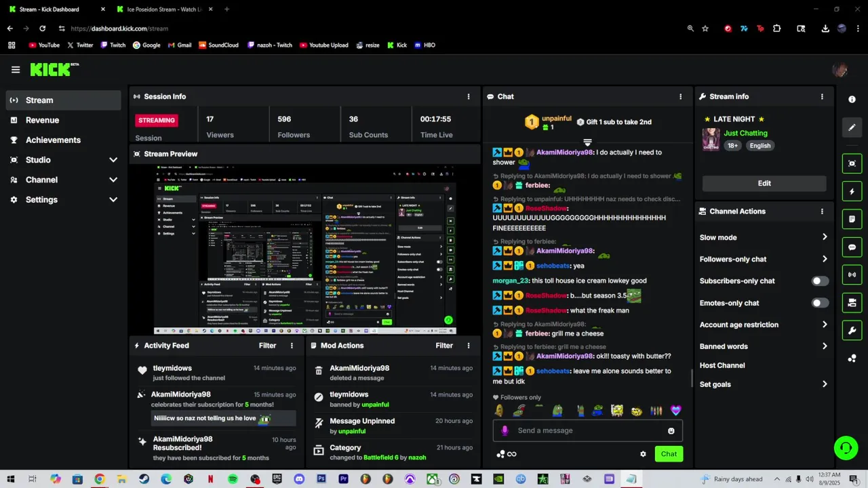Open Stream info three-dot options menu

coord(823,96)
